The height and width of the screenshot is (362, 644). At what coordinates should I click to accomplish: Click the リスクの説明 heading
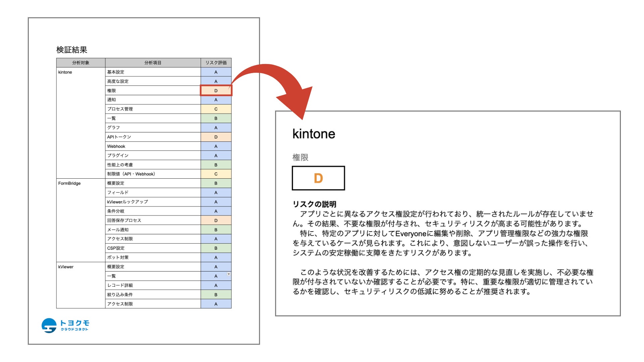click(314, 204)
